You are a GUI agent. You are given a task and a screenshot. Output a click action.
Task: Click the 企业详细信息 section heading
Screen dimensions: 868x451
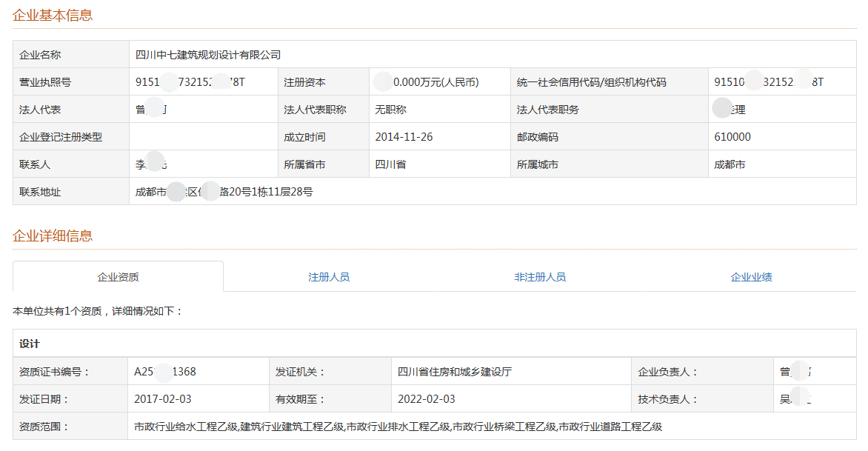53,236
